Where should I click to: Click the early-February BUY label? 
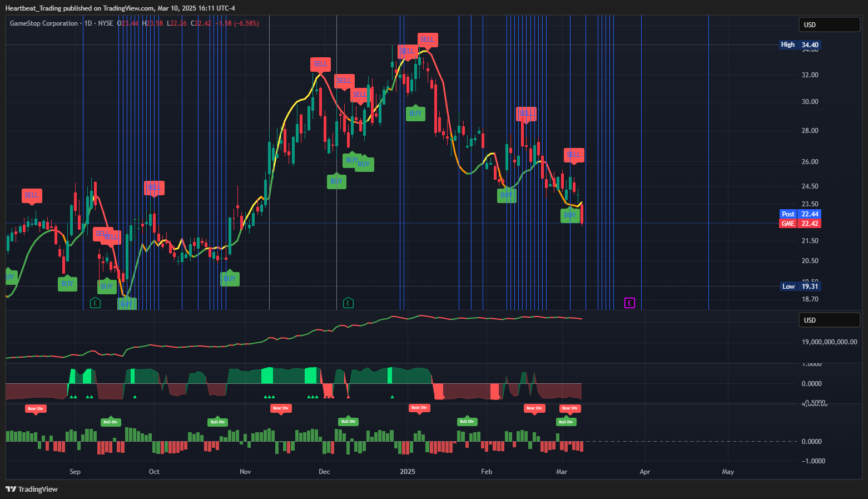point(507,195)
